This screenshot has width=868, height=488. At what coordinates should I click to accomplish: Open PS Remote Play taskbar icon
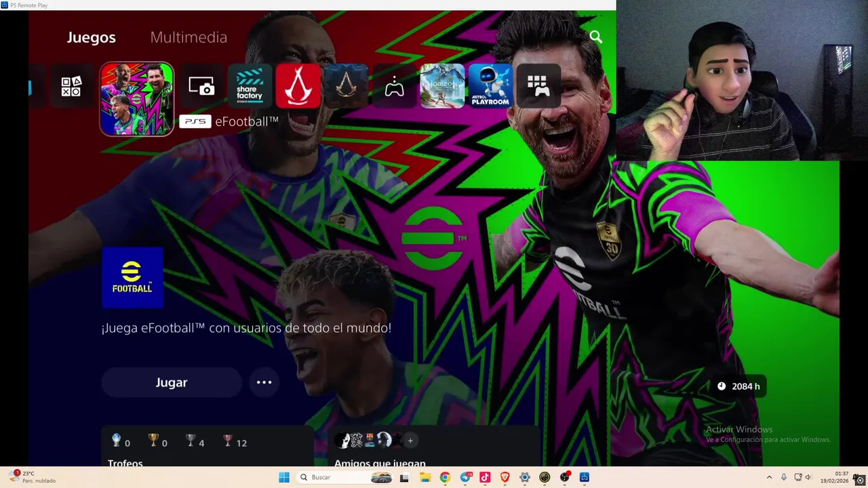(x=585, y=477)
